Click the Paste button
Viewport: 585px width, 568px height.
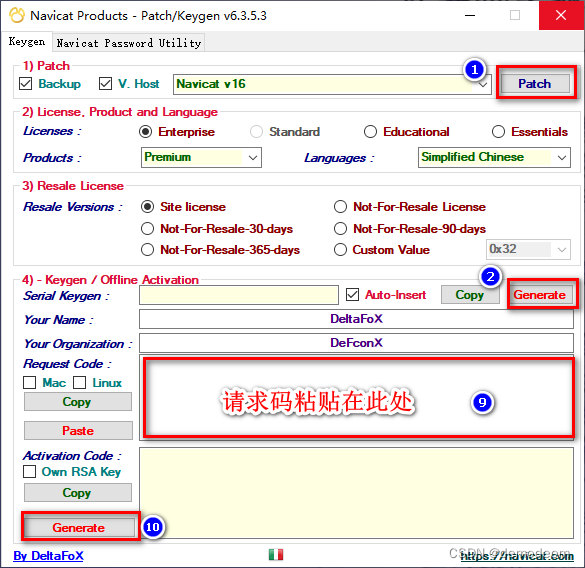pos(78,431)
